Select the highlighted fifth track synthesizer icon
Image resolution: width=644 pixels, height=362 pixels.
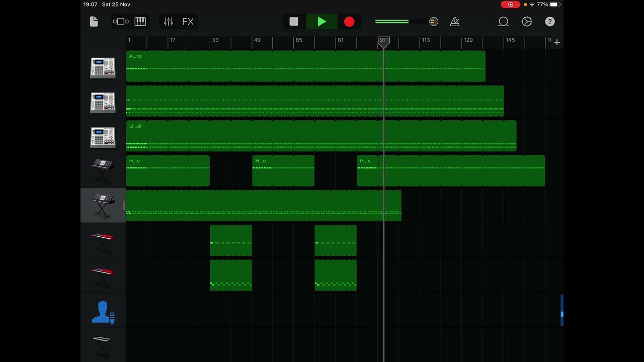click(103, 206)
